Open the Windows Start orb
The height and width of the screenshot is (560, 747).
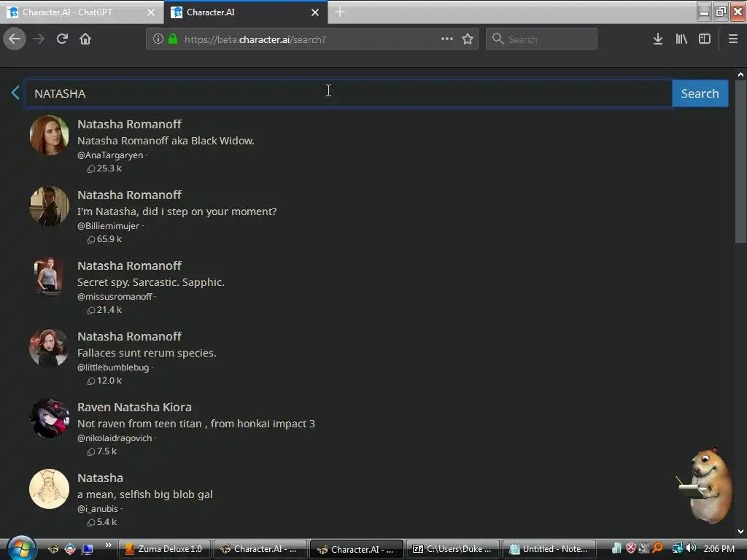coord(21,548)
